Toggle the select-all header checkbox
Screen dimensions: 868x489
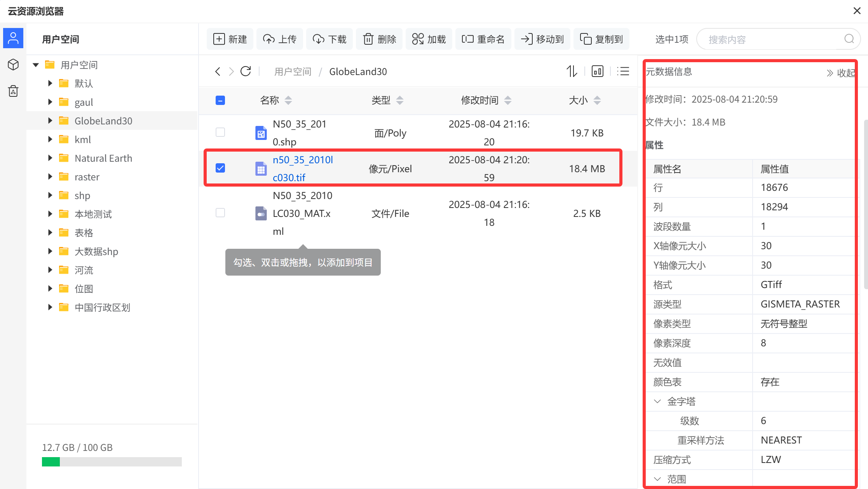pyautogui.click(x=220, y=101)
